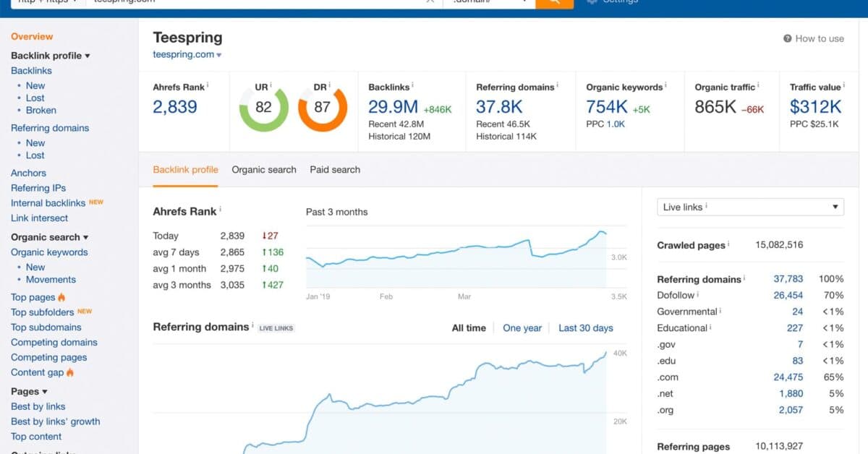This screenshot has width=868, height=454.
Task: Click the fire icon beside Content gap
Action: click(70, 372)
